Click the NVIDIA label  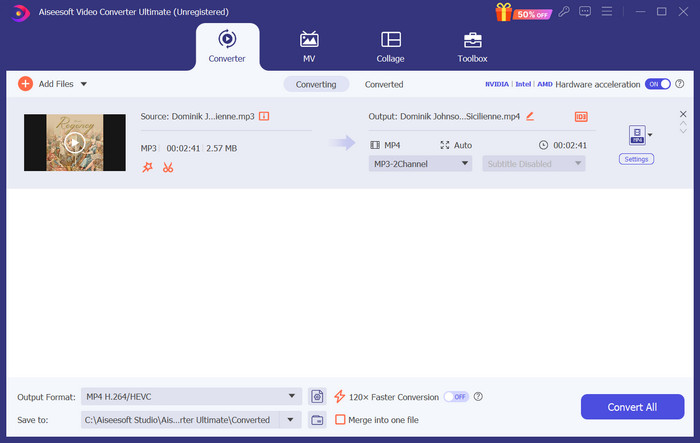[497, 84]
